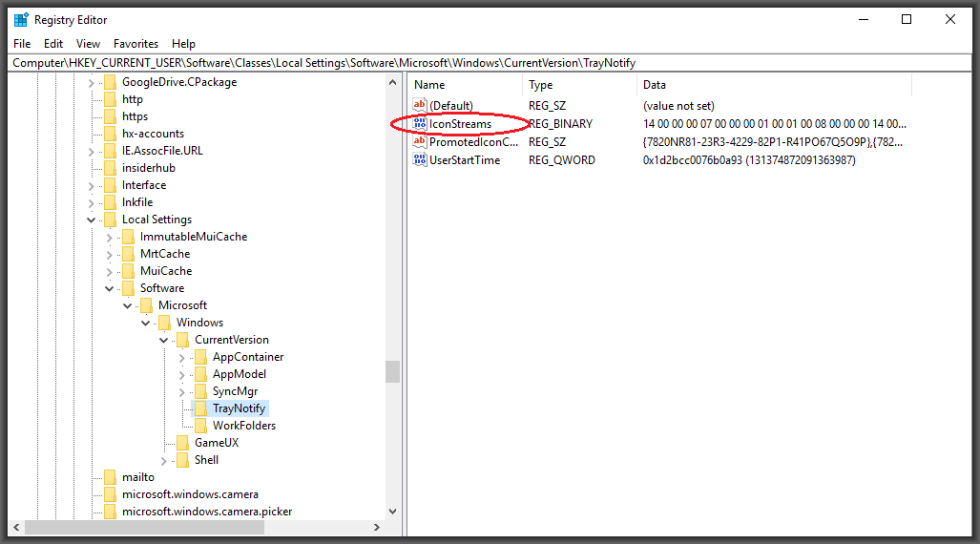Click the WorkFolders folder icon
Screen dimensions: 980x544
pyautogui.click(x=200, y=426)
